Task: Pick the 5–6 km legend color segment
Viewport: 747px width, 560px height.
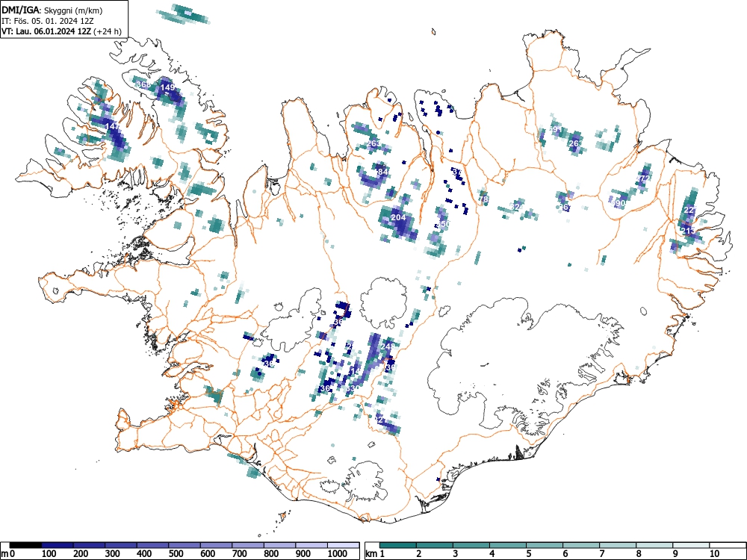Action: pyautogui.click(x=545, y=545)
